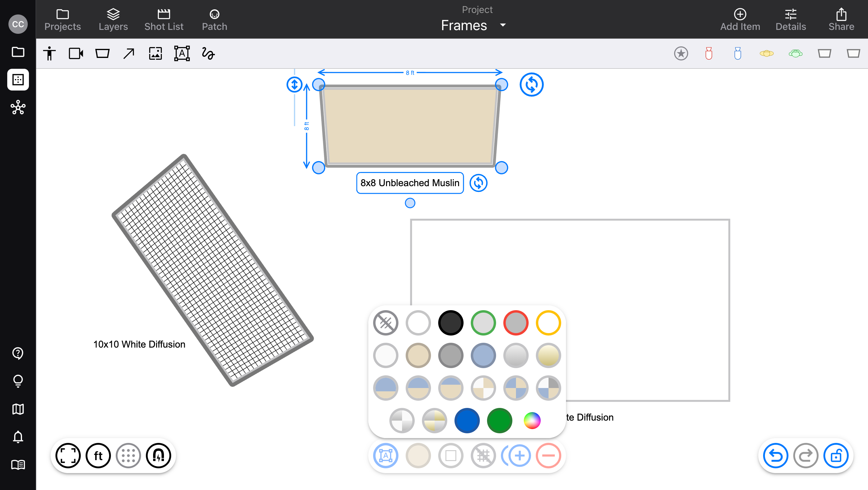This screenshot has width=868, height=490.
Task: Click the person figure tool
Action: (x=49, y=54)
